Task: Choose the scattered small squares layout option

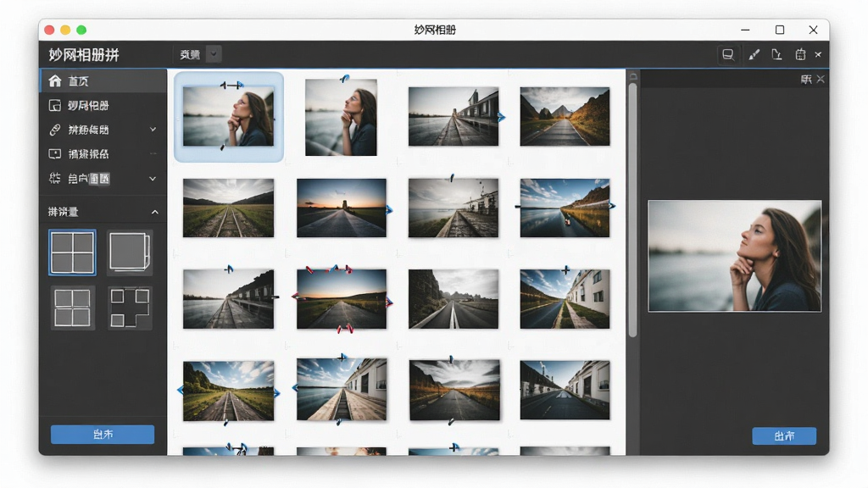Action: 130,308
